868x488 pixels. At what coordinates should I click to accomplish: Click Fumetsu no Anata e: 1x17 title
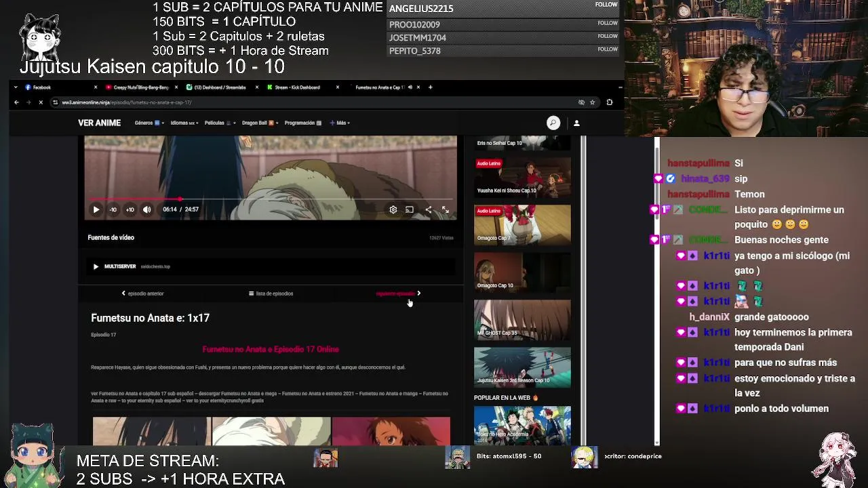click(x=150, y=318)
